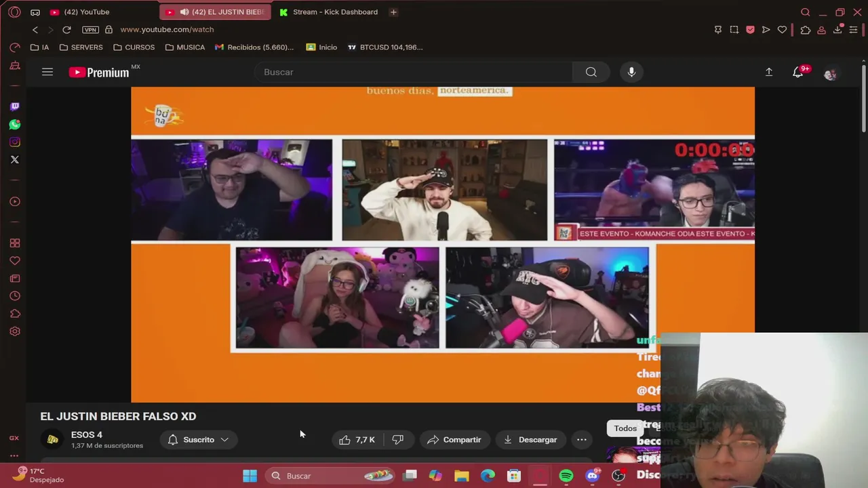This screenshot has height=488, width=868.
Task: Open the ESOS 4 channel avatar
Action: tap(52, 440)
